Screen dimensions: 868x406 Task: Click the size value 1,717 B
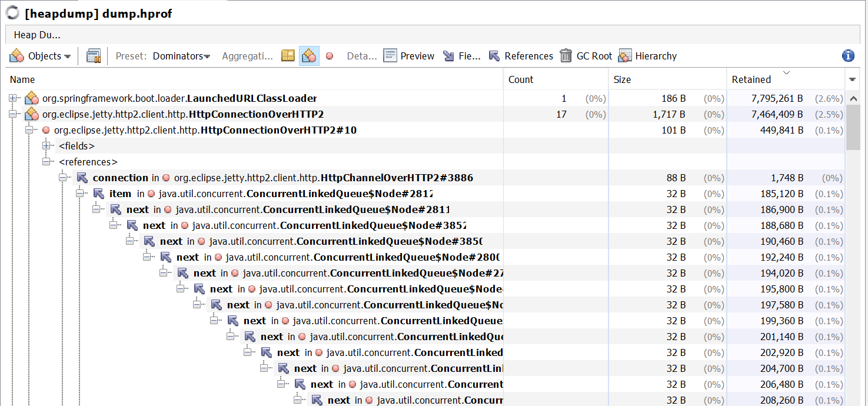pos(669,114)
